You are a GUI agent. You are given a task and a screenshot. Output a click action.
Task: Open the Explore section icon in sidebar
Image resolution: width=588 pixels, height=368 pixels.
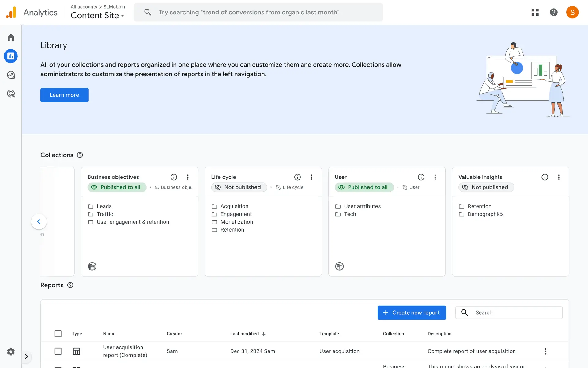(11, 75)
